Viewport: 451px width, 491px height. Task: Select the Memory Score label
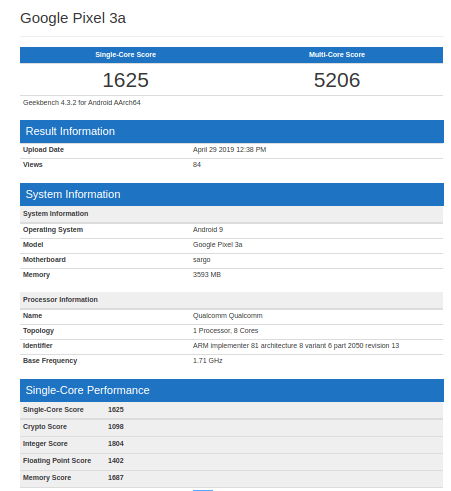click(x=47, y=478)
